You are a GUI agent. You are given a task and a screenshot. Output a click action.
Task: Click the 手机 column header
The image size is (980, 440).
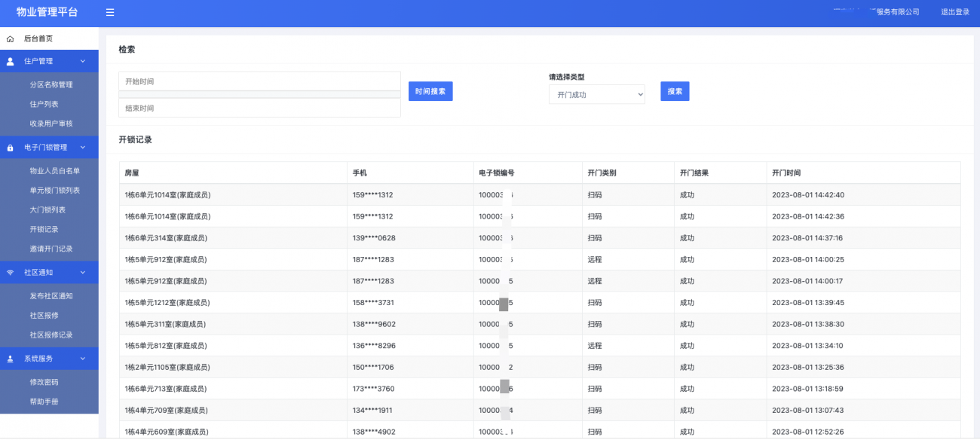410,173
